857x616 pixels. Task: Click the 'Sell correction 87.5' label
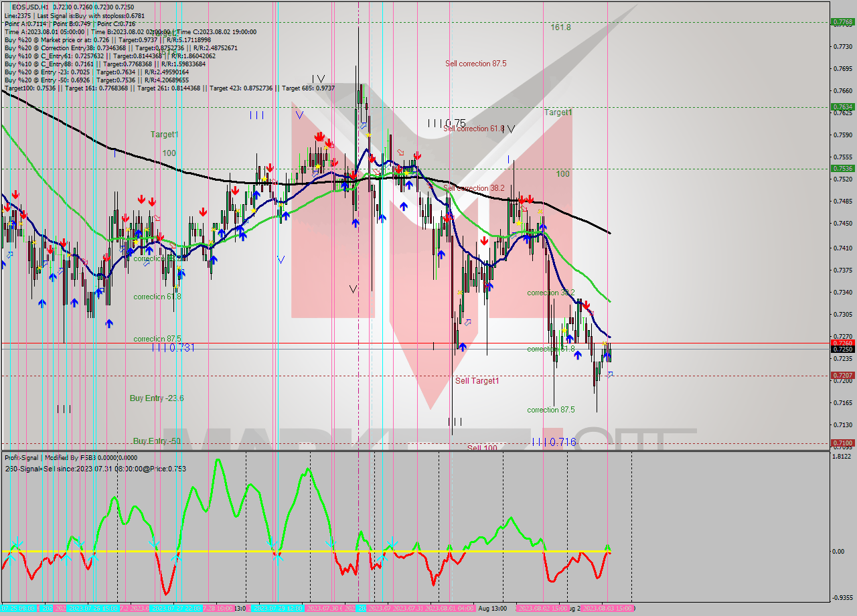(475, 64)
